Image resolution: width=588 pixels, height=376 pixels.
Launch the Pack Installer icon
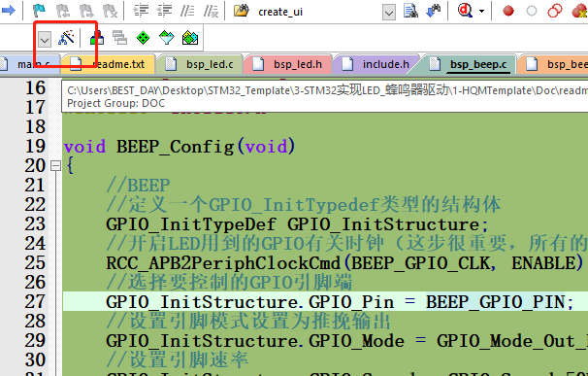point(190,38)
